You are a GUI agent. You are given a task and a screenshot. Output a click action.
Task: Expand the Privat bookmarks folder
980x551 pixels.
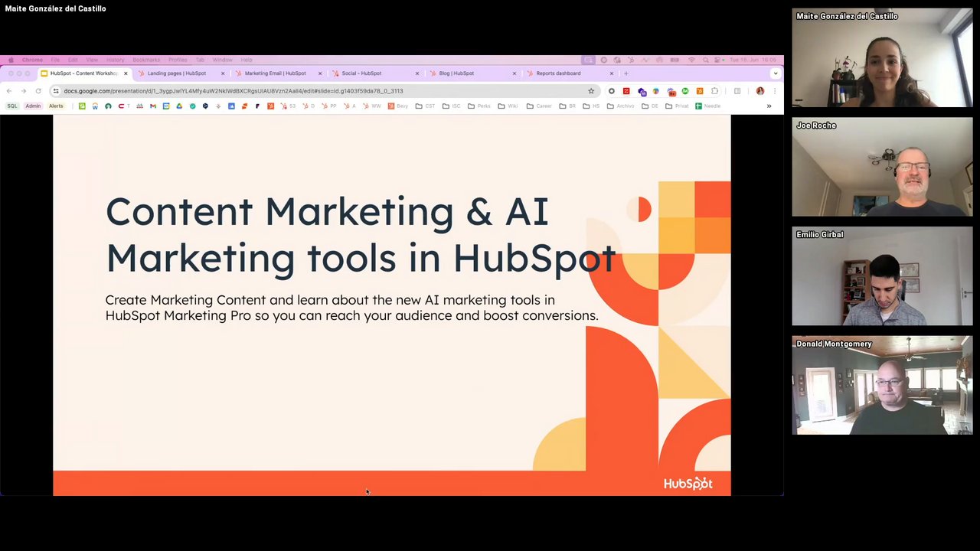coord(677,106)
